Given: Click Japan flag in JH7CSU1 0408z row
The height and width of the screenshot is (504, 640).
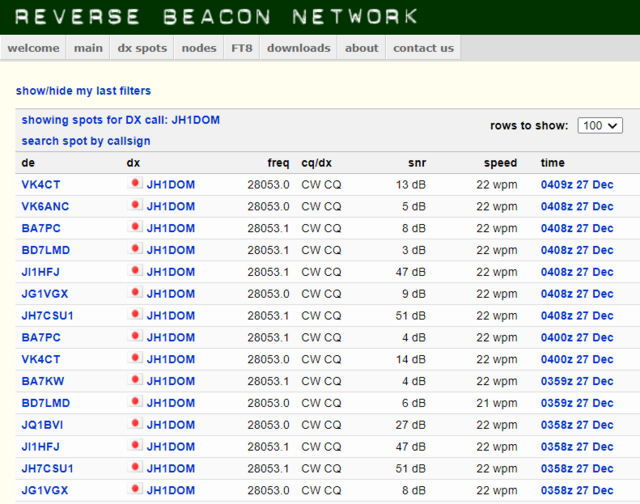Looking at the screenshot, I should (134, 314).
